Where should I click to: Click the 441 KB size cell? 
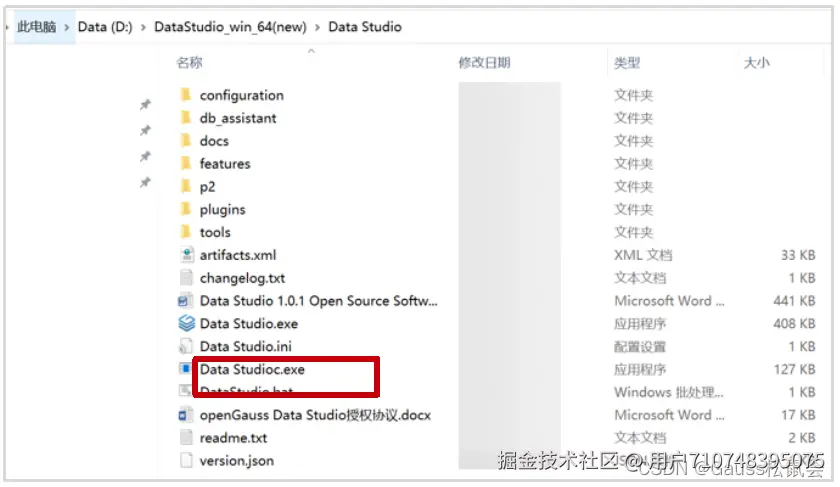point(794,301)
